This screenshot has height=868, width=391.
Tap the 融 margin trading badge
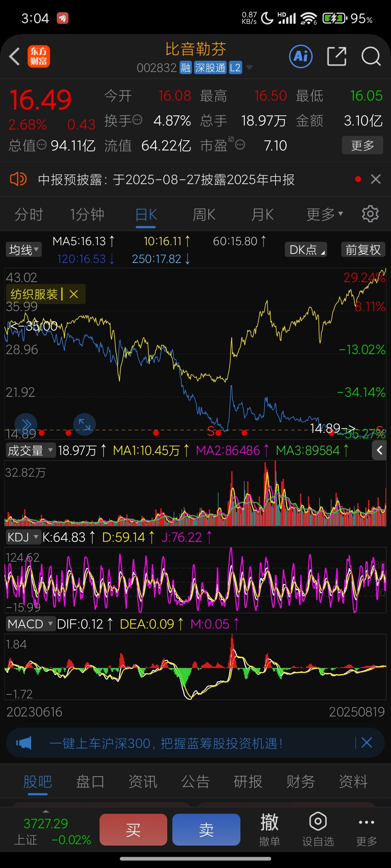186,68
